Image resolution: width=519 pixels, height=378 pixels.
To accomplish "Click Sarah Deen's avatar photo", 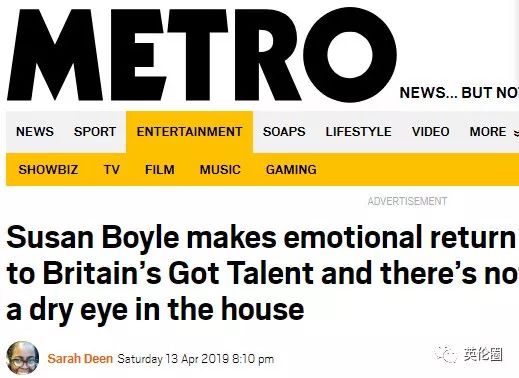I will [x=23, y=358].
